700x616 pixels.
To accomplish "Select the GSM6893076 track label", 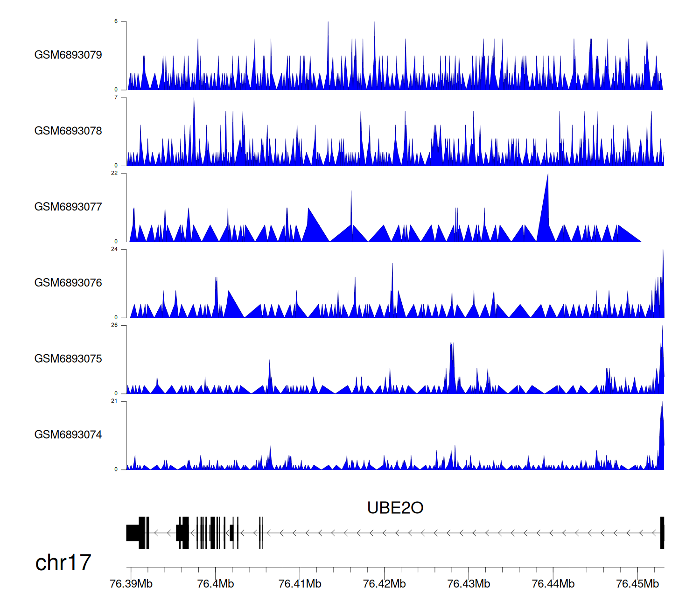I will 68,283.
